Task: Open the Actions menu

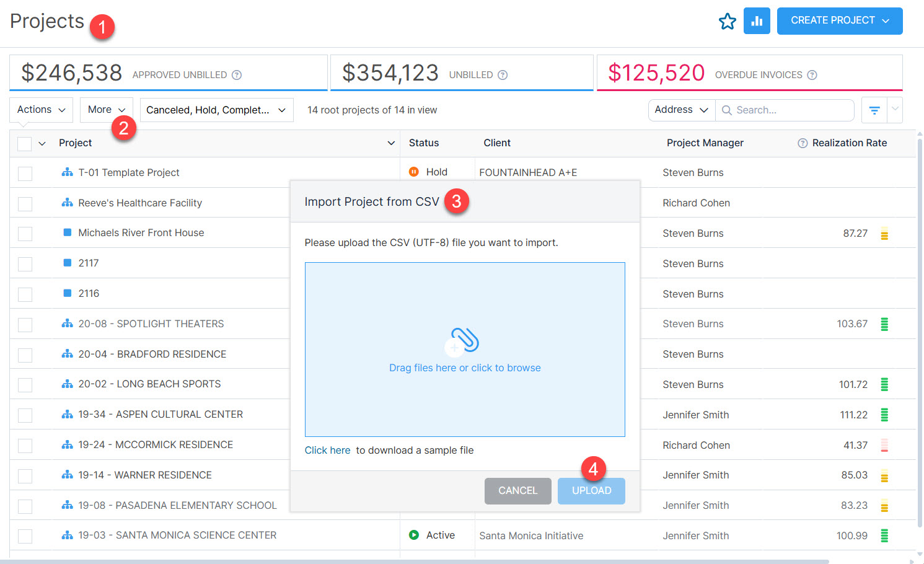Action: pos(40,110)
